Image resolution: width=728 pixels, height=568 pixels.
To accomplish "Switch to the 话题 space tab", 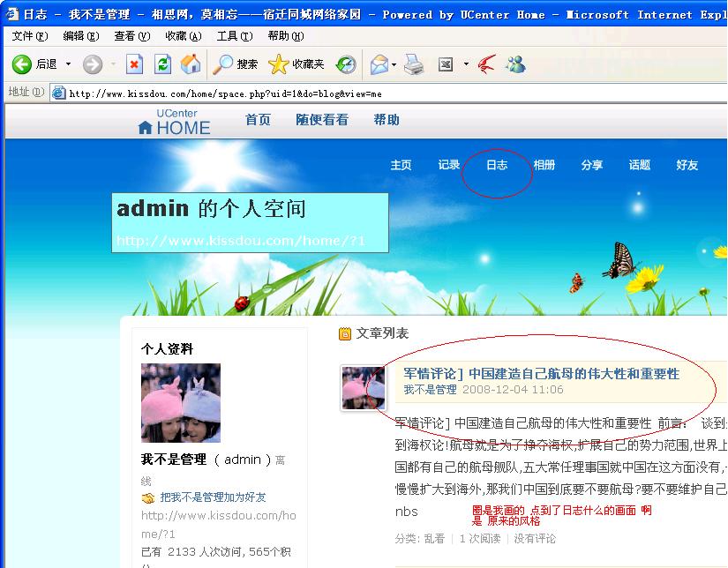I will pos(640,165).
